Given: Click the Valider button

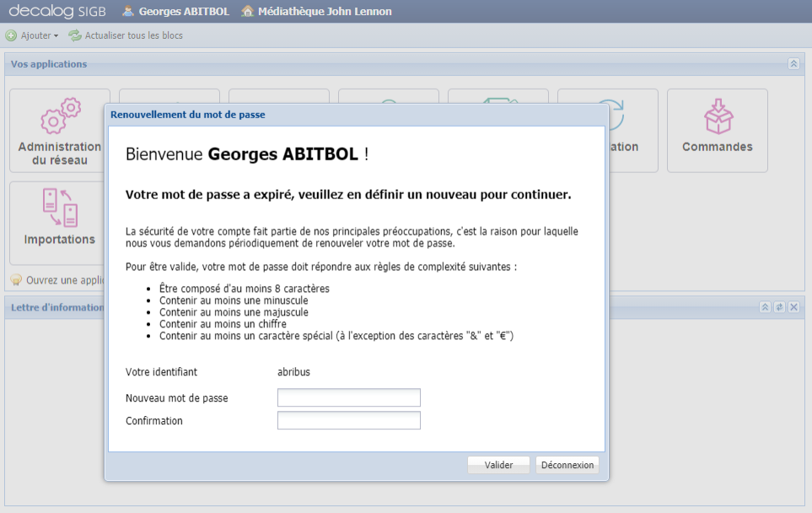Looking at the screenshot, I should pyautogui.click(x=497, y=464).
